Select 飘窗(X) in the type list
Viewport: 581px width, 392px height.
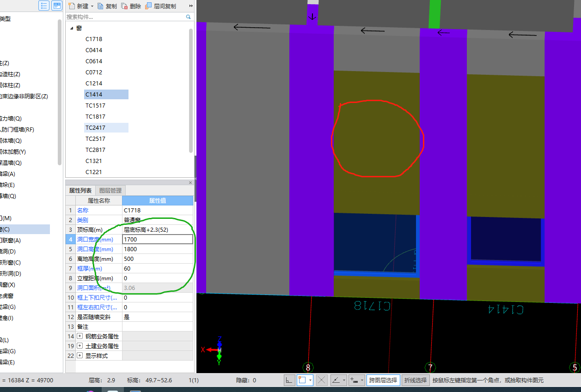8,284
